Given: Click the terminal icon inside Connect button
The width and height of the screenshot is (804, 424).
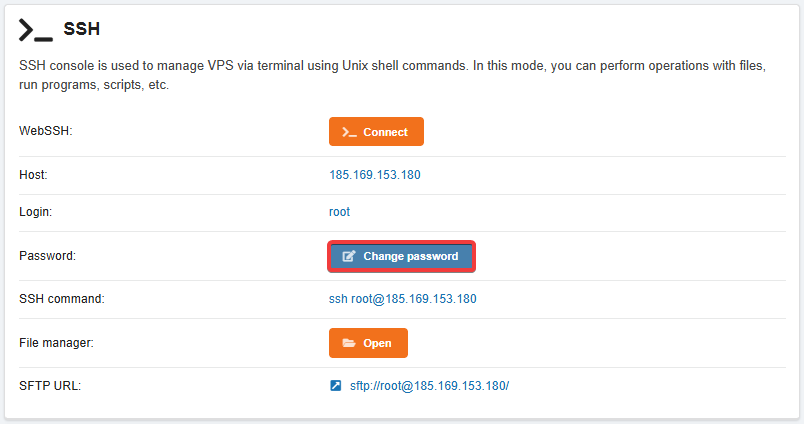Looking at the screenshot, I should [x=349, y=132].
